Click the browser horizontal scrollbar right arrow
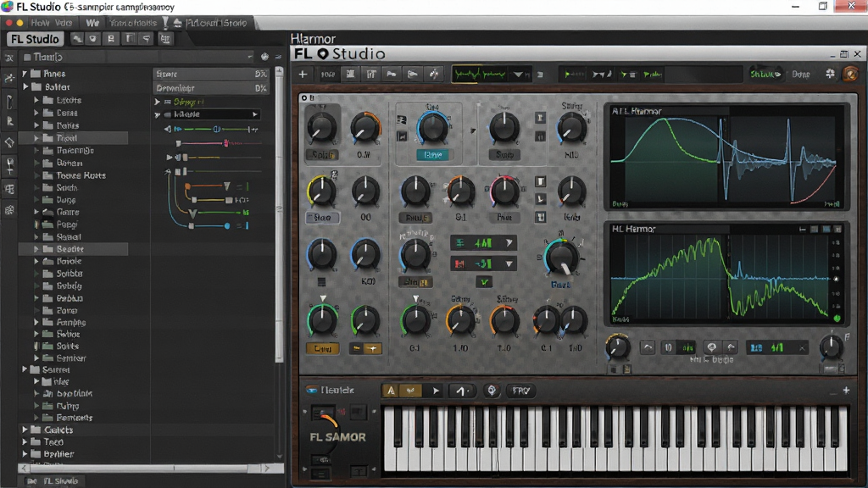Viewport: 868px width, 488px height. point(267,468)
